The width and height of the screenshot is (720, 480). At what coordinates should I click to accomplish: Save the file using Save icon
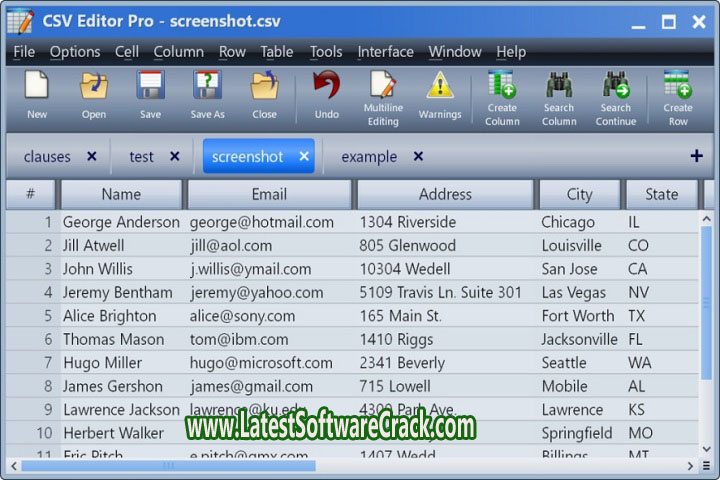pos(150,87)
